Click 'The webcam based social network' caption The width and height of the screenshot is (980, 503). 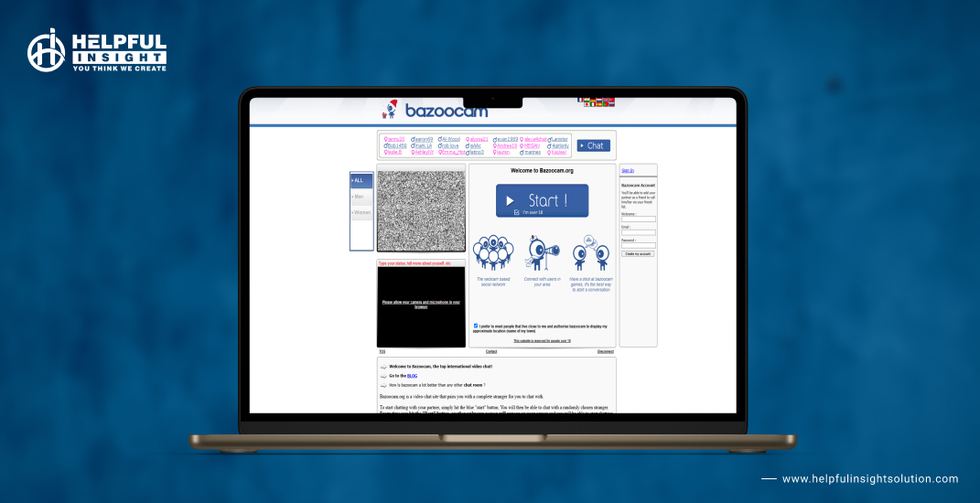pos(493,282)
